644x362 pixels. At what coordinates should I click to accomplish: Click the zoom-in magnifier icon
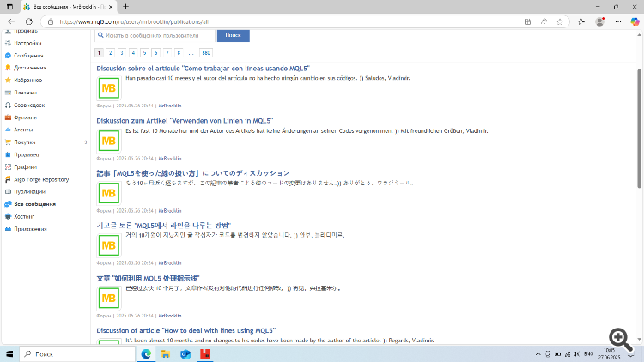tap(621, 339)
